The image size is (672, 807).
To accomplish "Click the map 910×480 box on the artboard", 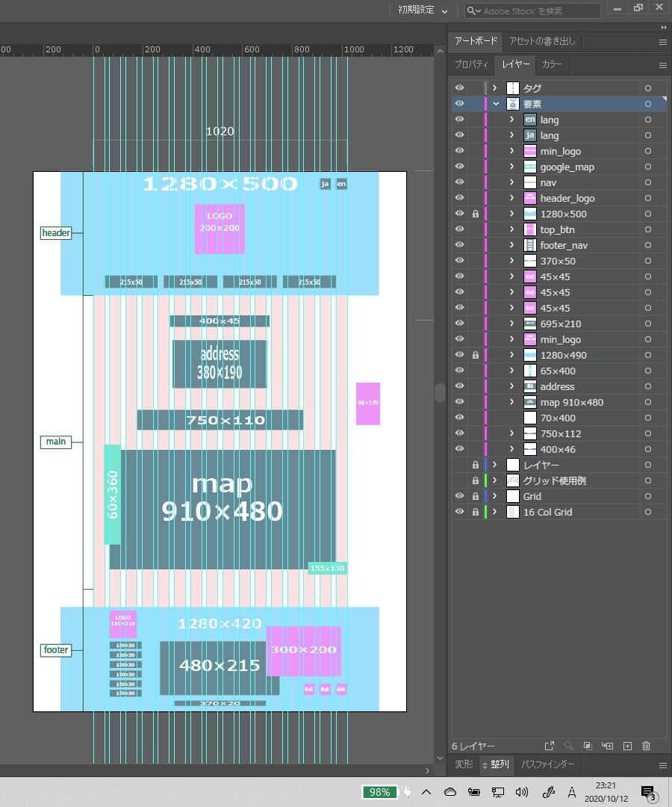I will tap(222, 510).
